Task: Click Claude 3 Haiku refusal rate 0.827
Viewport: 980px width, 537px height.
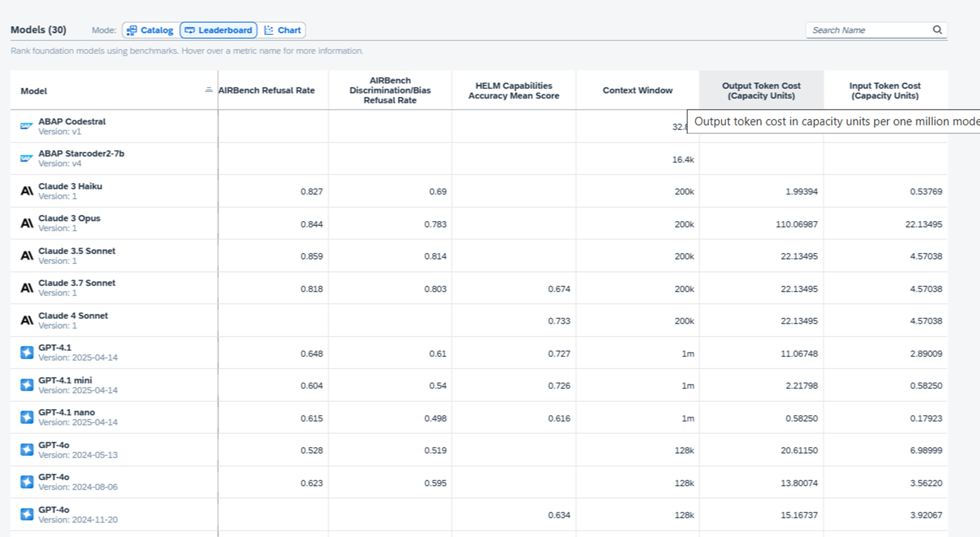Action: 312,192
